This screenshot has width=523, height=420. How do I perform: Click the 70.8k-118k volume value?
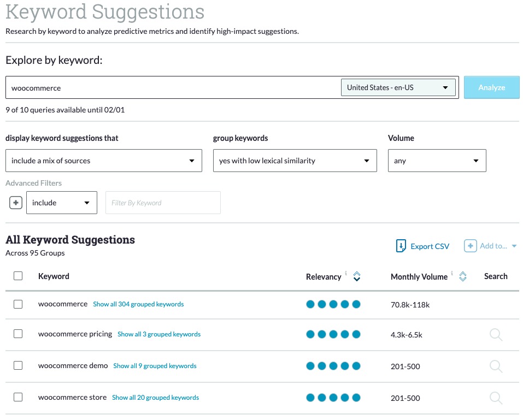410,305
